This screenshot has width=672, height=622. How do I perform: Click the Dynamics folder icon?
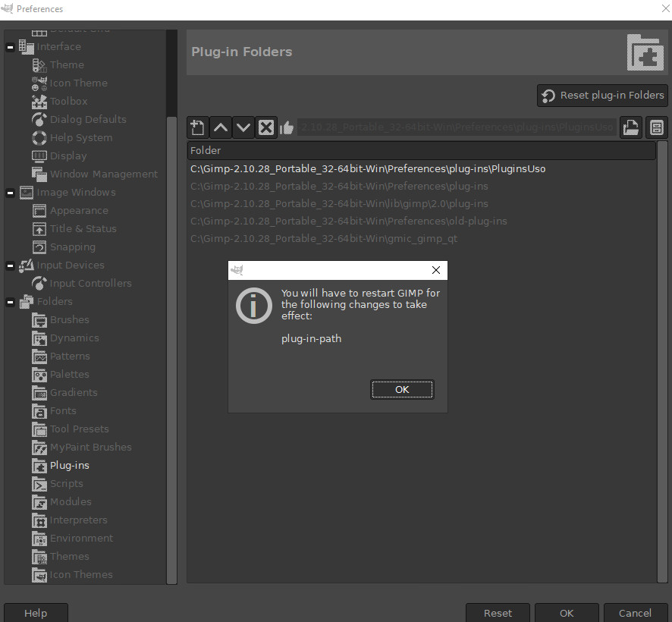point(39,338)
